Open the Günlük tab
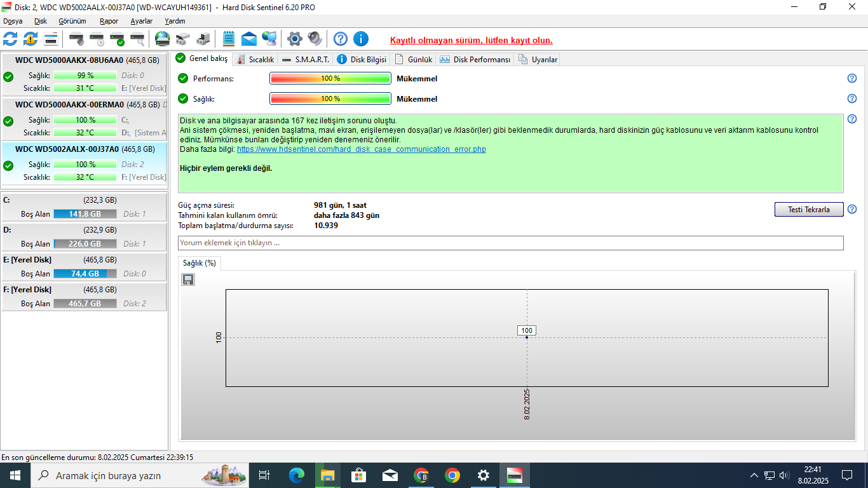The width and height of the screenshot is (868, 488). pyautogui.click(x=414, y=59)
